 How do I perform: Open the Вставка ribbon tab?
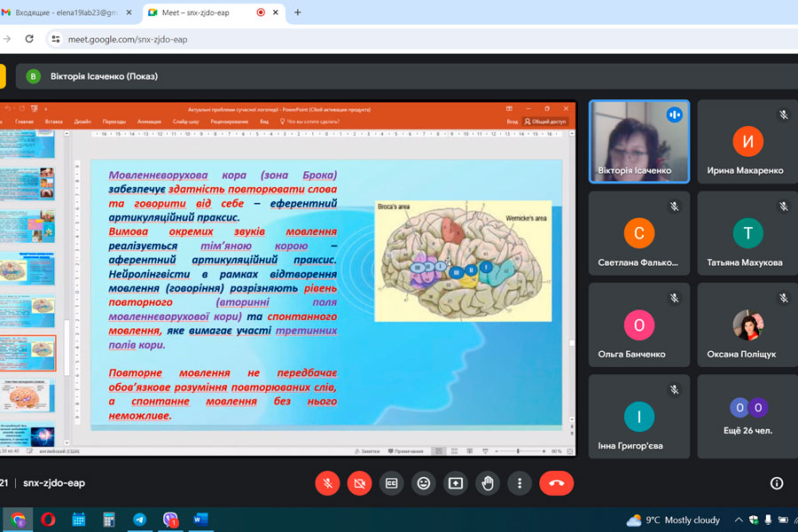tap(53, 121)
